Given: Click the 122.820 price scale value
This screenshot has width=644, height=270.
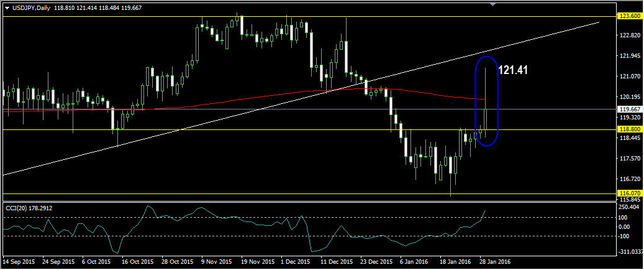Looking at the screenshot, I should pos(630,35).
